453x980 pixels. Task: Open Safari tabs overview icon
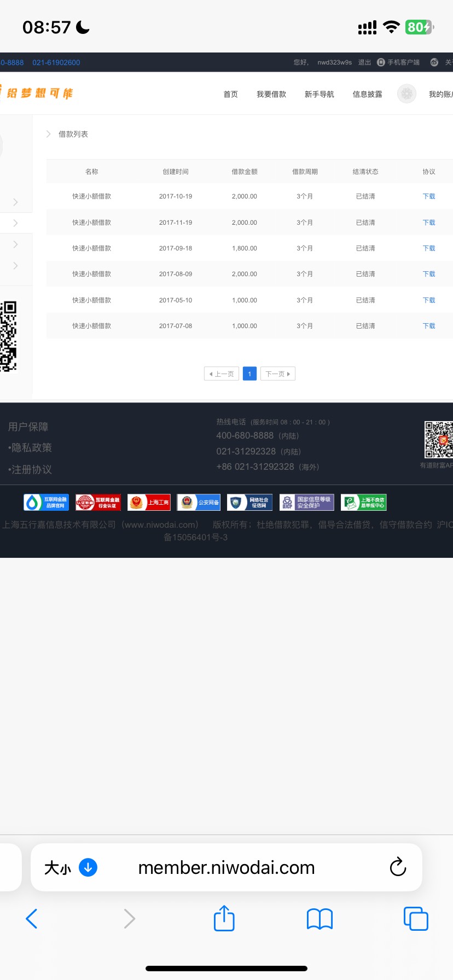(416, 919)
